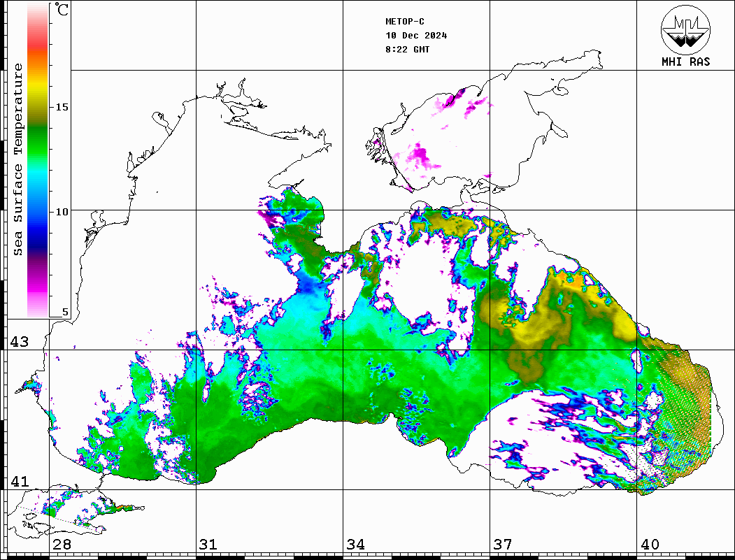Viewport: 735px width, 560px height.
Task: Click the MHI RAS text label
Action: (685, 62)
